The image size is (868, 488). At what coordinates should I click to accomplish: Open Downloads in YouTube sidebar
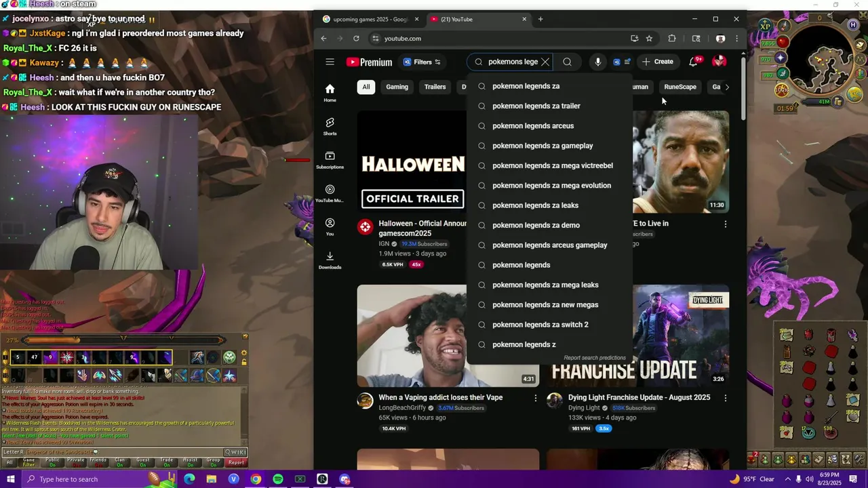click(330, 260)
